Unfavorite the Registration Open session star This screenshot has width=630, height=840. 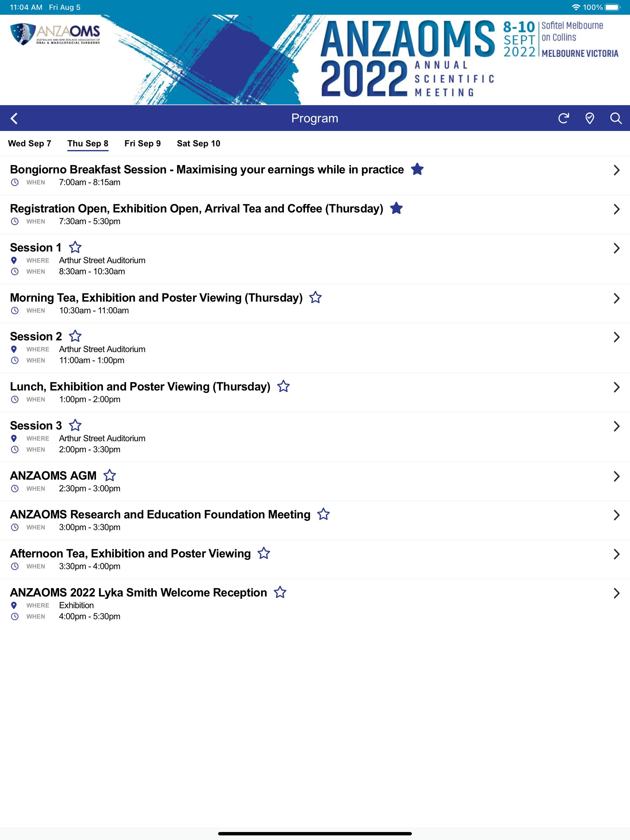coord(396,208)
